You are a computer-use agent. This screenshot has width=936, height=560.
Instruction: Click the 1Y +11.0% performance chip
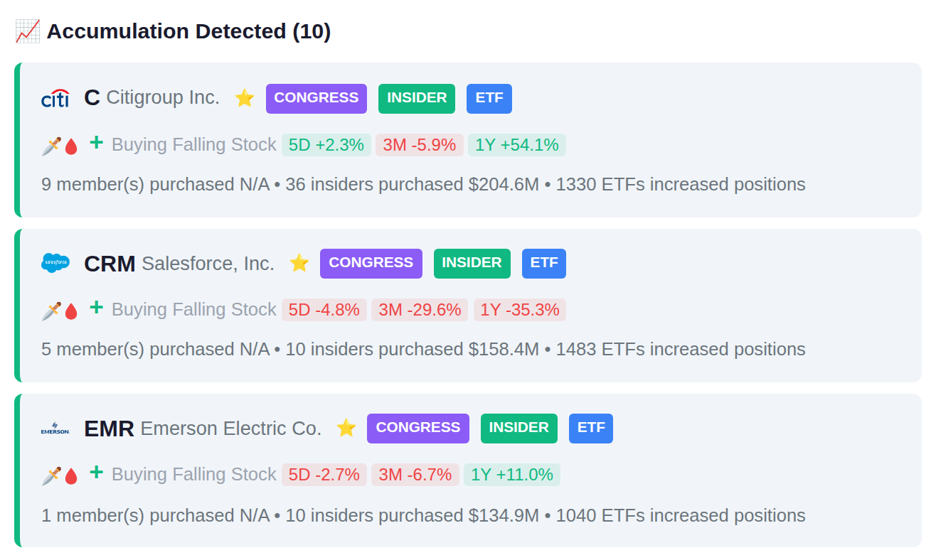coord(512,475)
